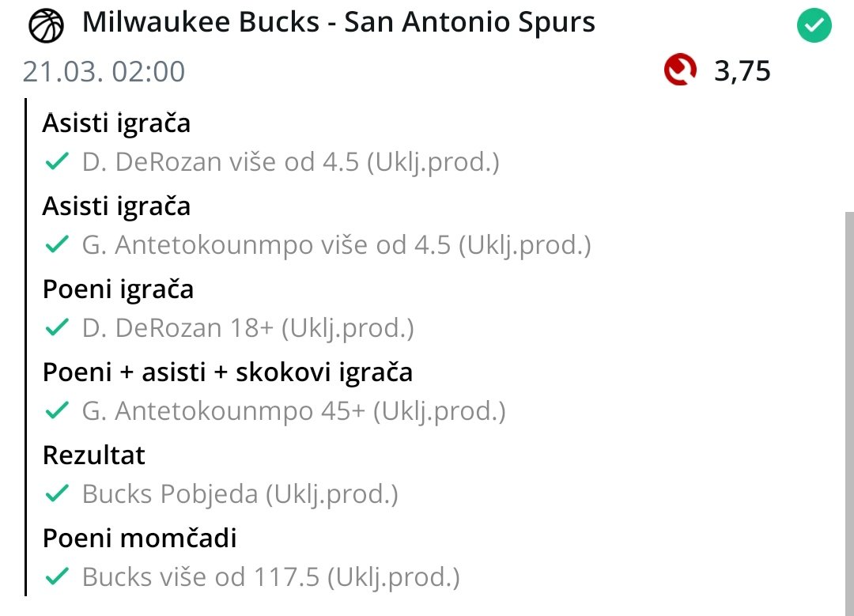Viewport: 854px width, 616px height.
Task: Click the 3,75 odds value
Action: click(x=742, y=71)
